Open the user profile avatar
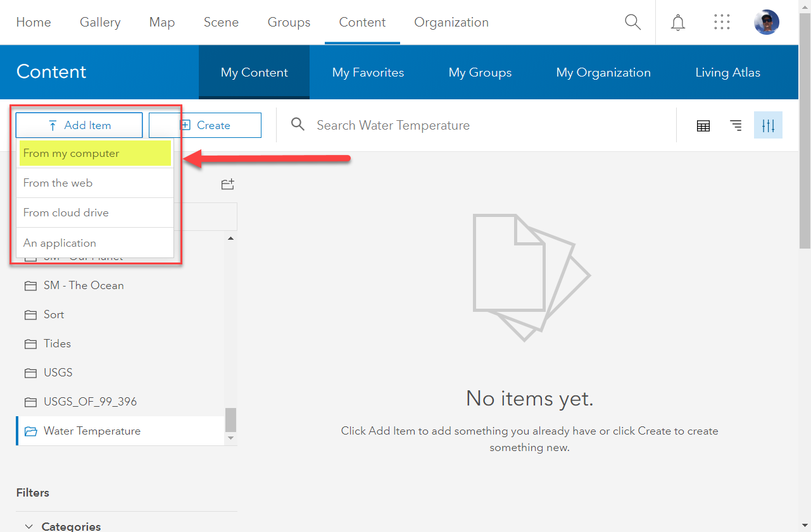Viewport: 811px width, 532px height. tap(767, 22)
